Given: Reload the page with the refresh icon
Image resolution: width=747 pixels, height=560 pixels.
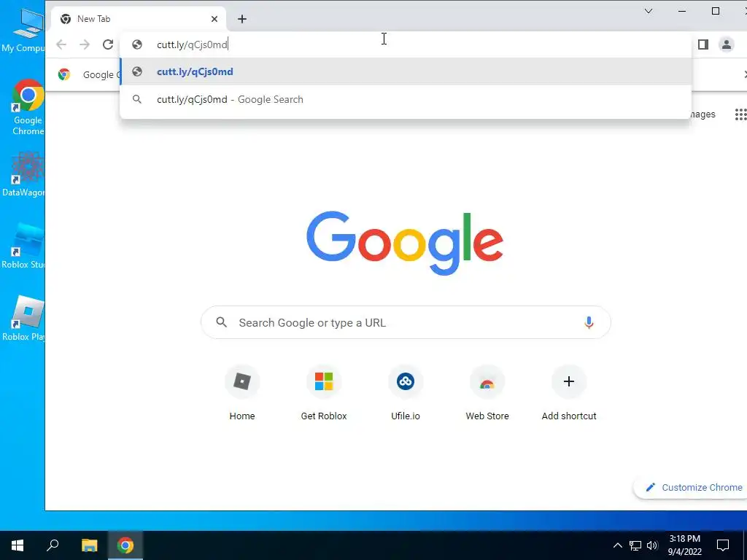Looking at the screenshot, I should tap(108, 44).
